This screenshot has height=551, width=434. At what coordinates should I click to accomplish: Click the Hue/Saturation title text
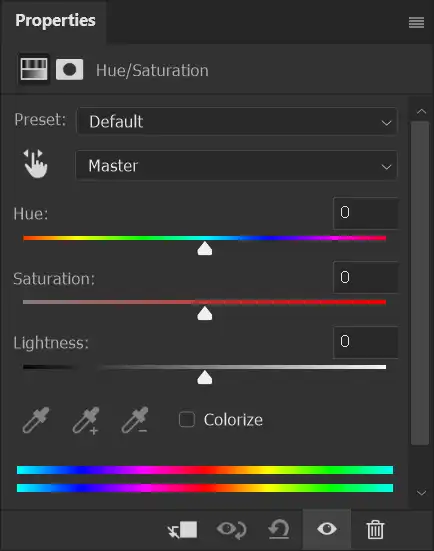[x=152, y=71]
